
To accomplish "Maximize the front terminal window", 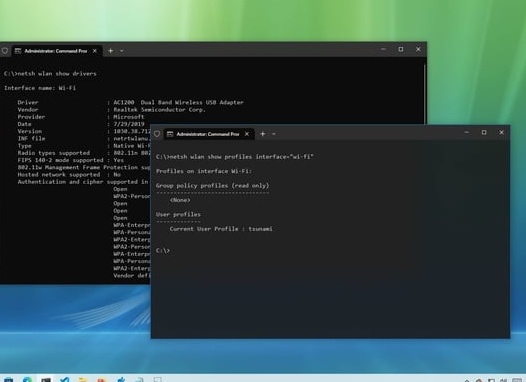I will [x=484, y=132].
